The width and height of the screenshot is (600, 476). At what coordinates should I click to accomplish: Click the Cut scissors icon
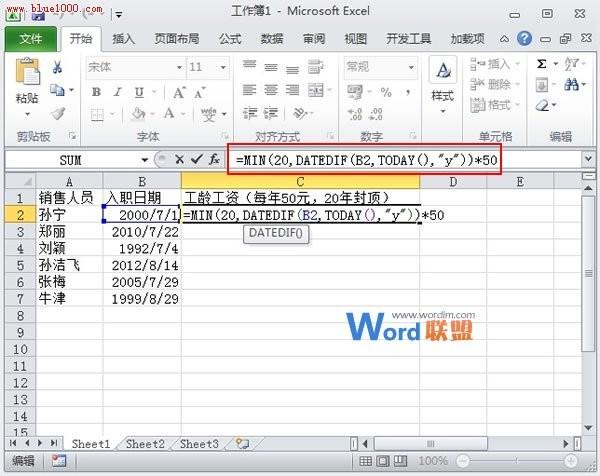(57, 67)
